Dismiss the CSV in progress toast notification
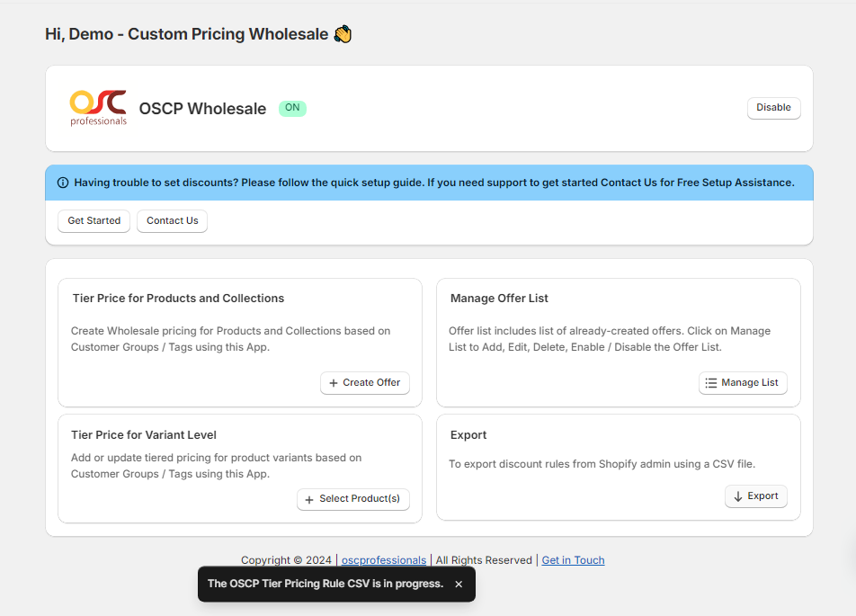856x616 pixels. point(459,585)
